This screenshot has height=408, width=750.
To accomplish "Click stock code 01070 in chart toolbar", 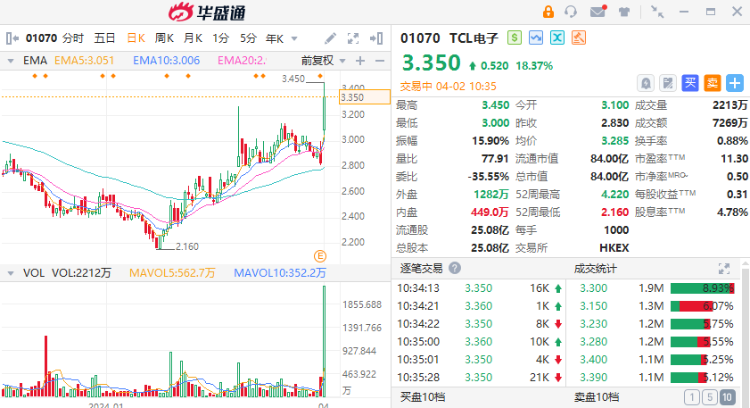I will coord(41,38).
